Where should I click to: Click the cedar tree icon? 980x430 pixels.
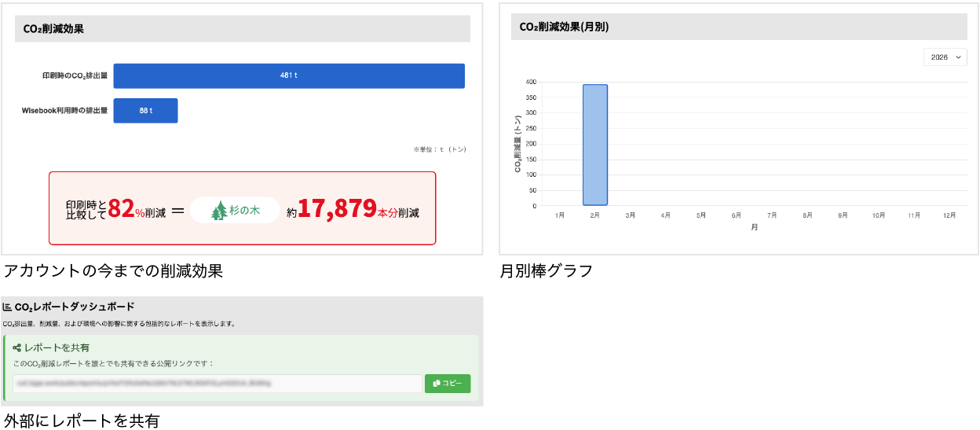pyautogui.click(x=219, y=211)
